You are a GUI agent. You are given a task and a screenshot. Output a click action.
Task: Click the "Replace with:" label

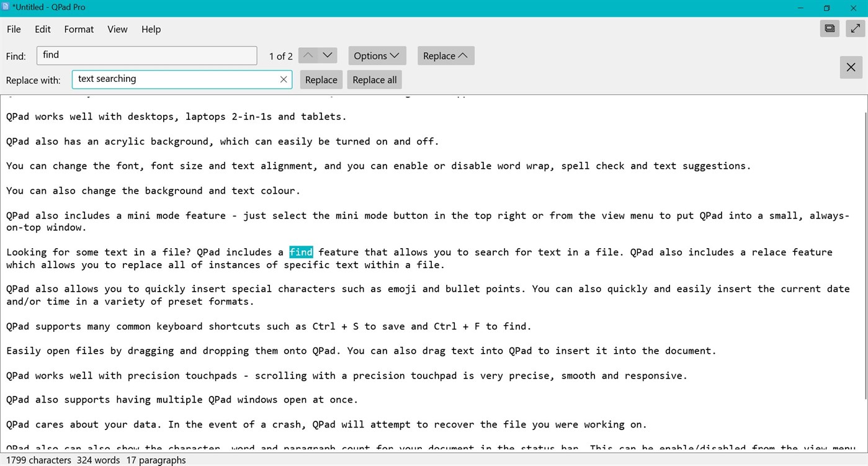[x=34, y=80]
